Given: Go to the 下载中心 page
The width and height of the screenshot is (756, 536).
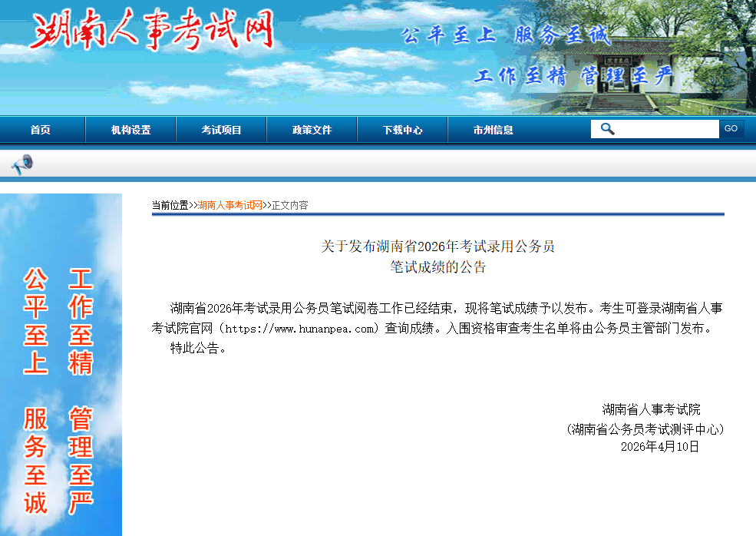Looking at the screenshot, I should click(402, 130).
